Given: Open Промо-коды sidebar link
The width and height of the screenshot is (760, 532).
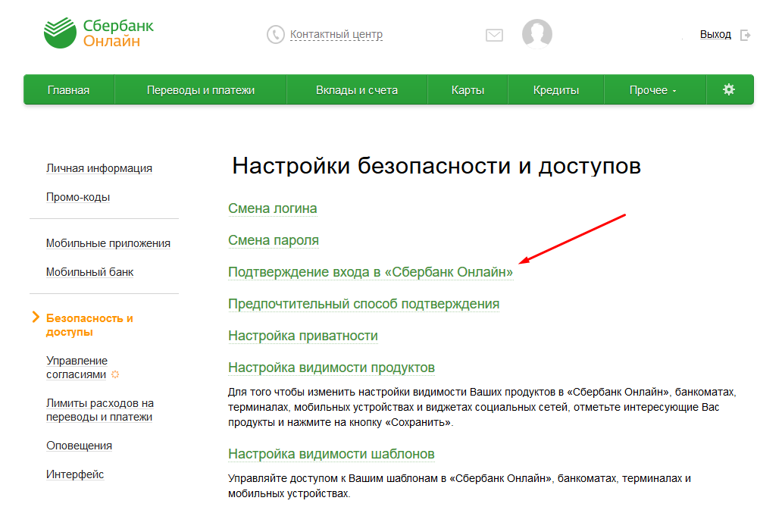Looking at the screenshot, I should click(x=77, y=197).
